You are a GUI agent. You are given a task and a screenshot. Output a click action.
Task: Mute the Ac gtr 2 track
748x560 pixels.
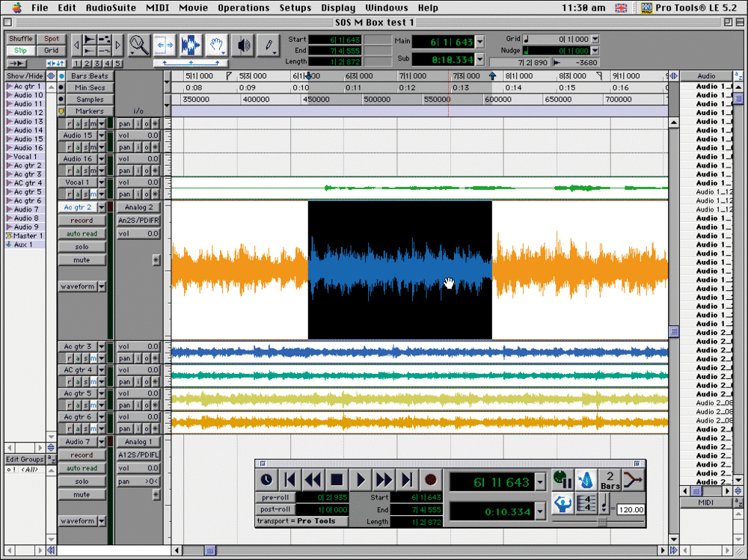point(82,260)
